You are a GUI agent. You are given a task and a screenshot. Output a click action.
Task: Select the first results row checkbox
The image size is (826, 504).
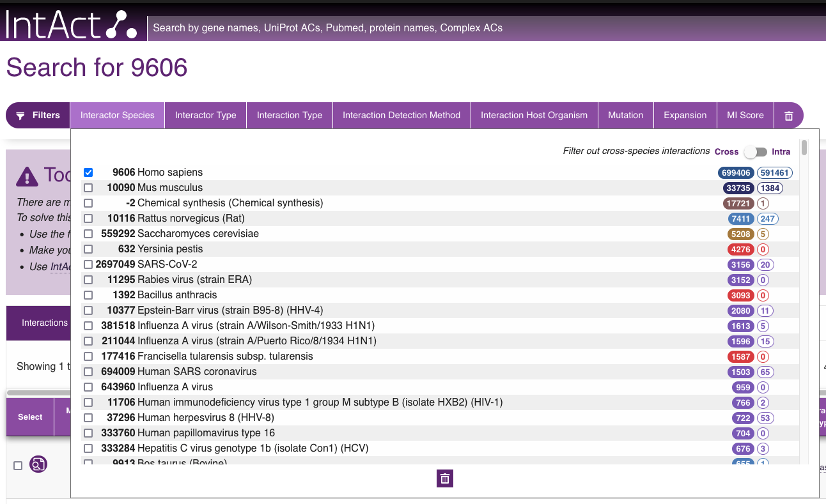pyautogui.click(x=18, y=465)
